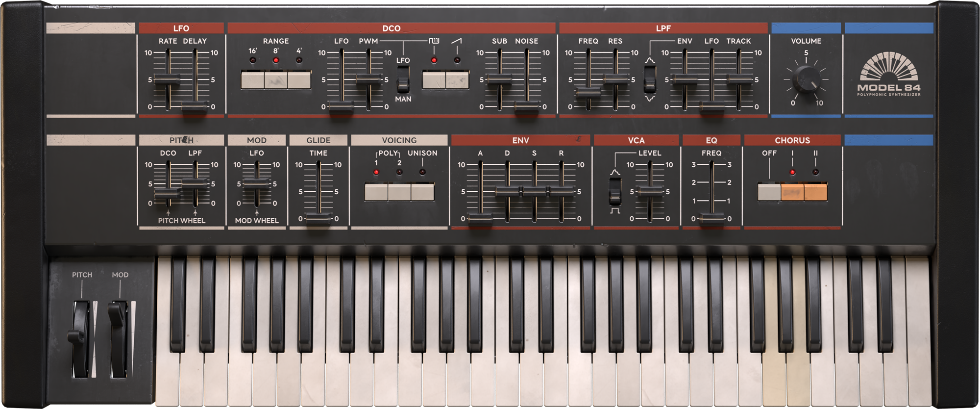Click the Pitch wheel LPF slider handle
This screenshot has width=980, height=409.
(195, 184)
